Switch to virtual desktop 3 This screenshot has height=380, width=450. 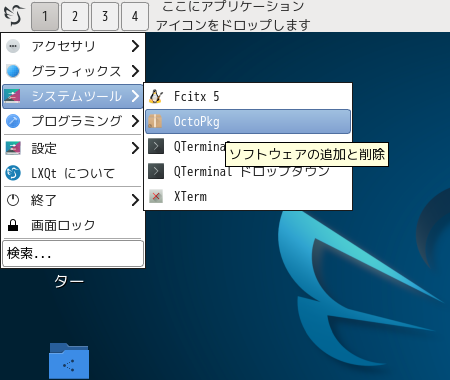[105, 16]
